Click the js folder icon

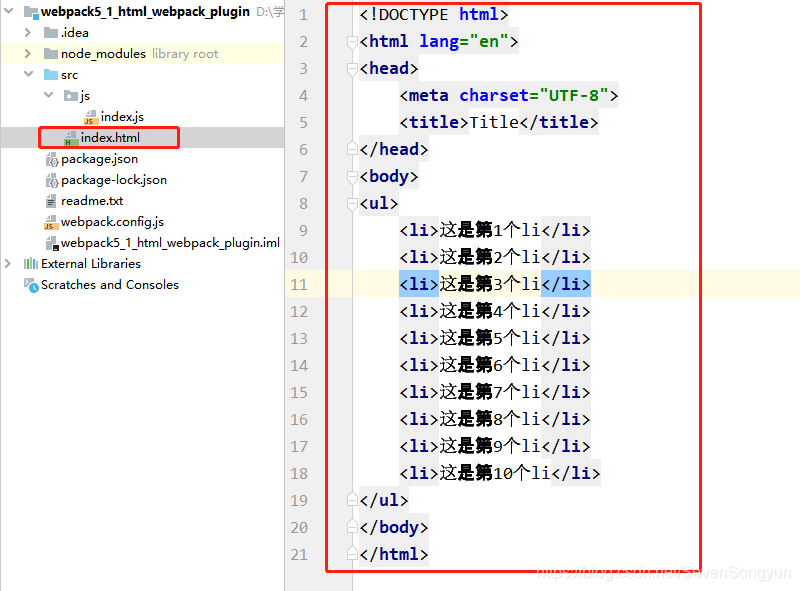[x=70, y=95]
